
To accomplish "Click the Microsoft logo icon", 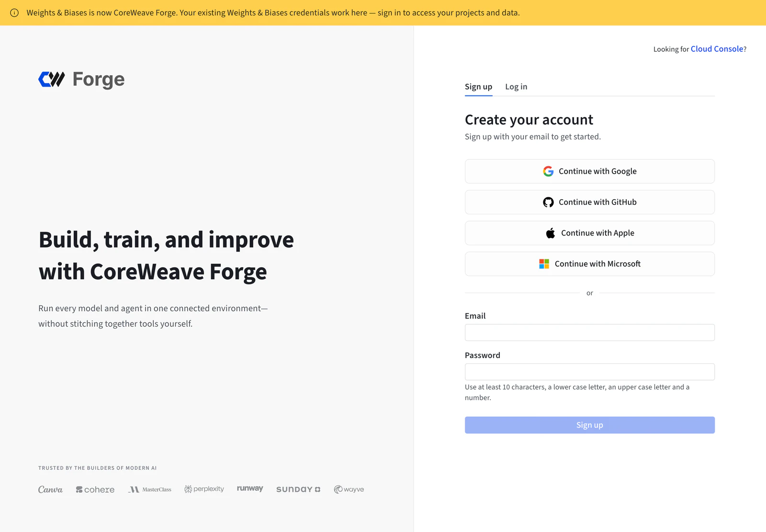I will [544, 264].
